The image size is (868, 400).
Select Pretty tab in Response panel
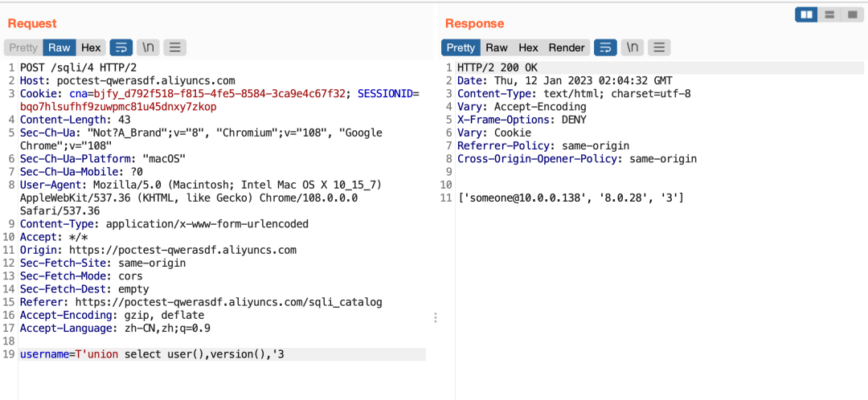point(461,47)
